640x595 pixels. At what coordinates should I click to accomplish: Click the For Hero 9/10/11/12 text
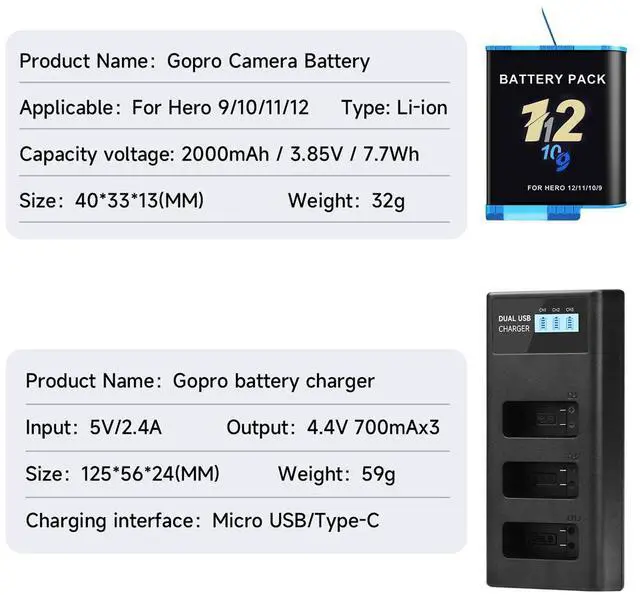click(220, 107)
